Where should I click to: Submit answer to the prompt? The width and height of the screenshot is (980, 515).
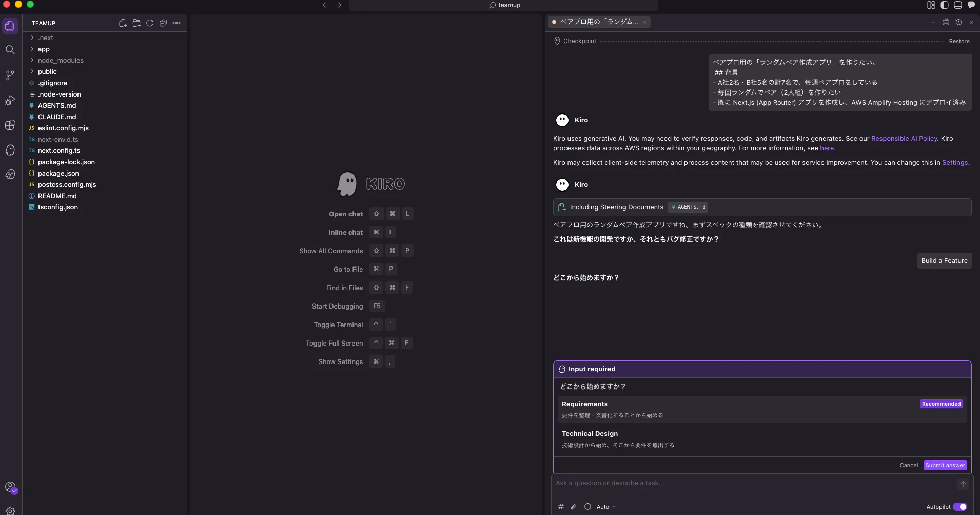[945, 465]
